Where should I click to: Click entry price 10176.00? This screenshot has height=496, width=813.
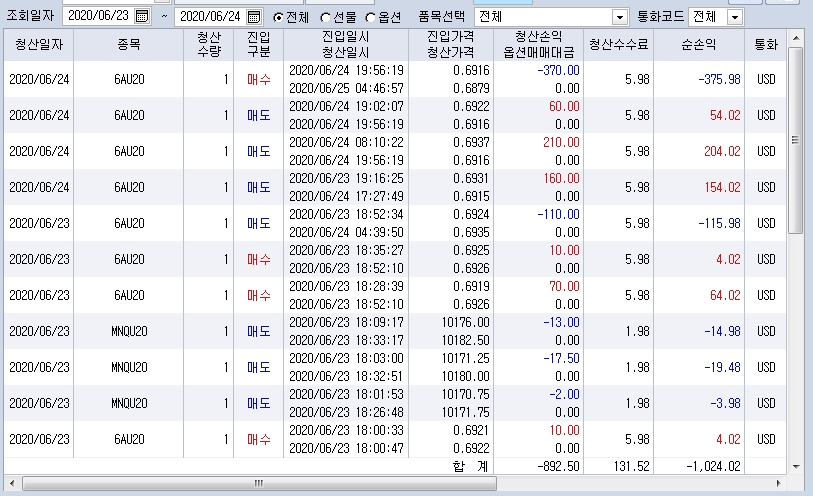tap(465, 322)
